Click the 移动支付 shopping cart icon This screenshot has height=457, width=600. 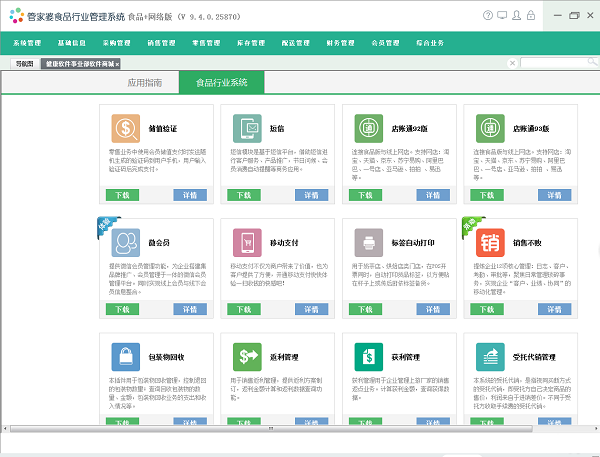[247, 243]
